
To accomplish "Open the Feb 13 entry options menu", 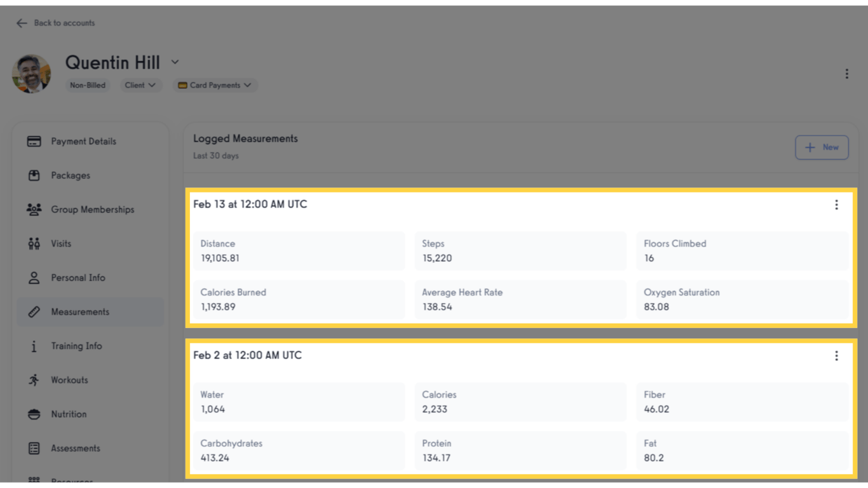I will (x=836, y=205).
